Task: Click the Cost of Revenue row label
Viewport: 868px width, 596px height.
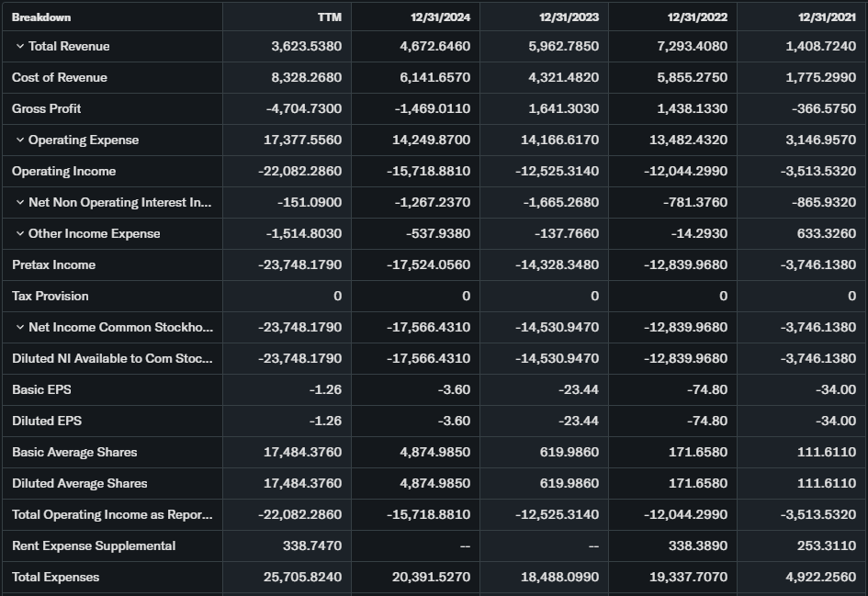Action: point(60,78)
